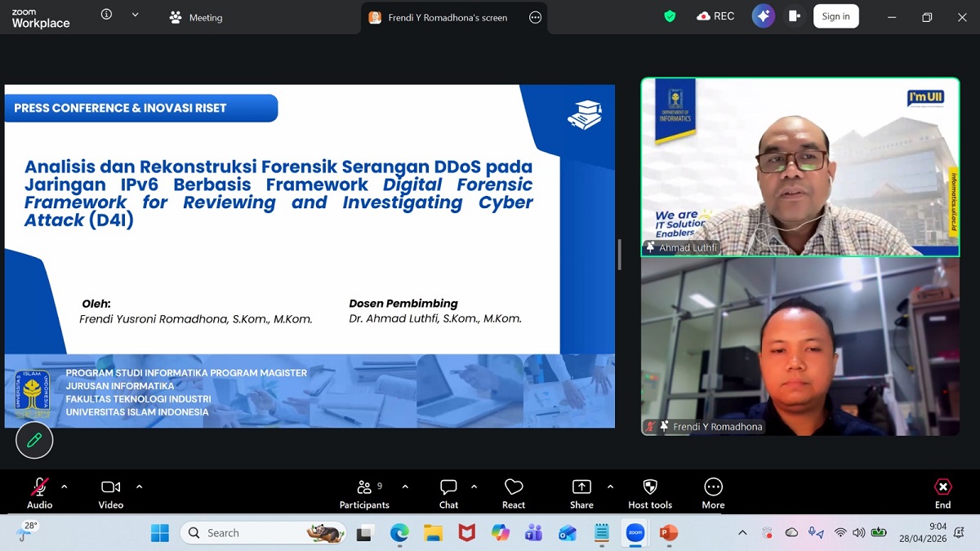Open the More options menu
The width and height of the screenshot is (980, 551).
tap(713, 493)
